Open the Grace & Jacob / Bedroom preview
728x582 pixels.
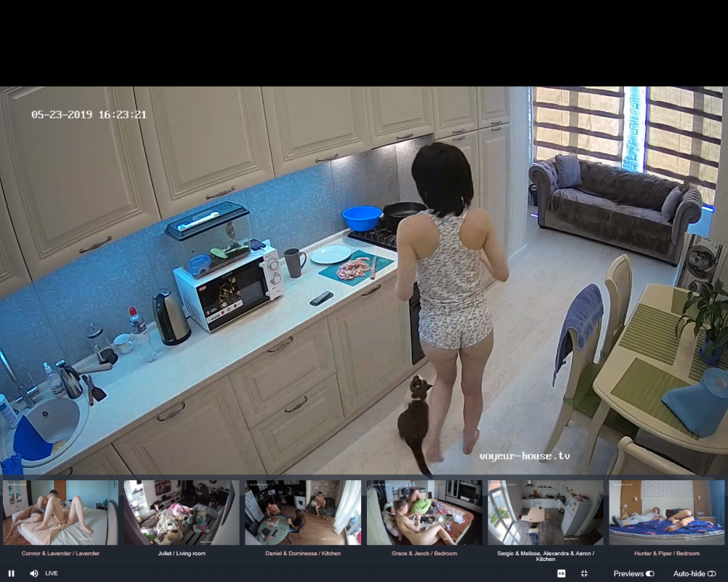[424, 511]
